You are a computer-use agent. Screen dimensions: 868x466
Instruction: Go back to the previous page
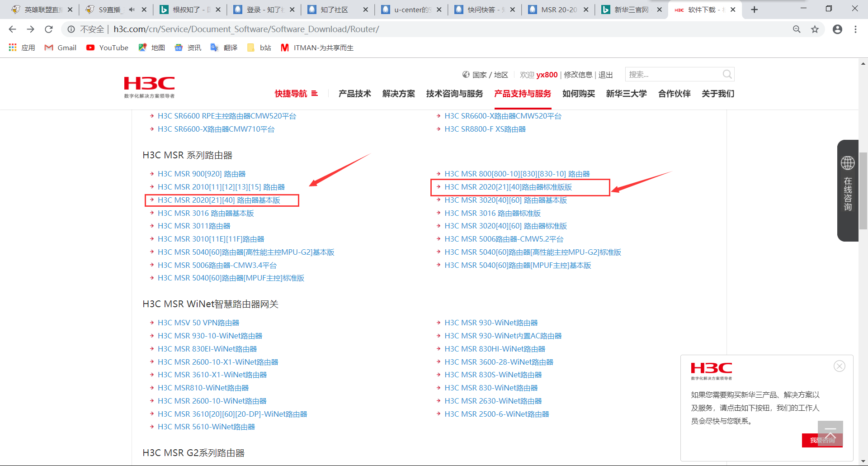(x=12, y=29)
